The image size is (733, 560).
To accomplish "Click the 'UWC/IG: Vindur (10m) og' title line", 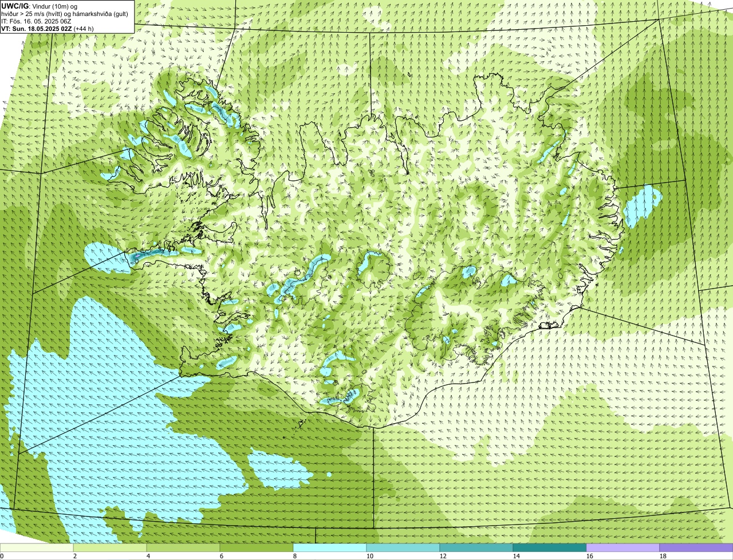I will [x=39, y=6].
